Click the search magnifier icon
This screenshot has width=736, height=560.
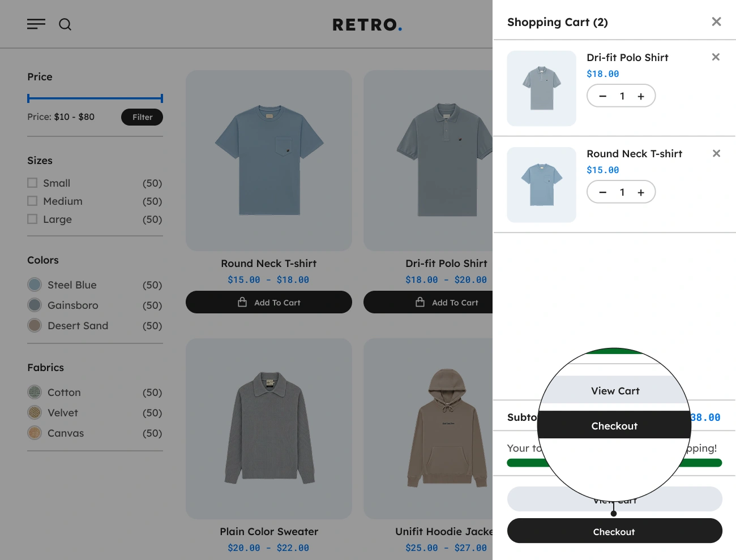65,24
